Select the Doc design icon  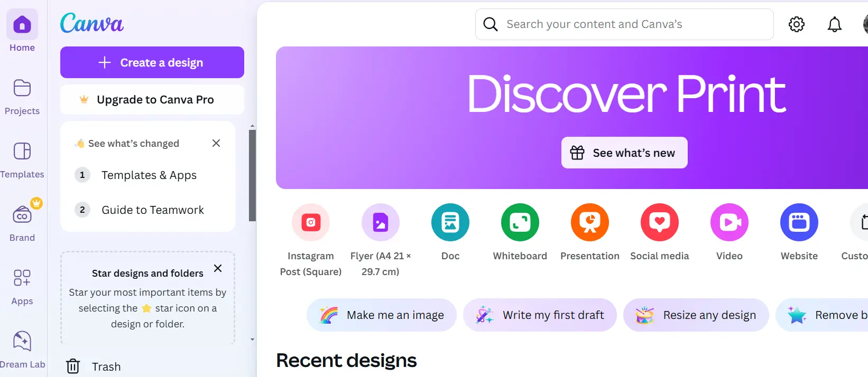point(450,222)
